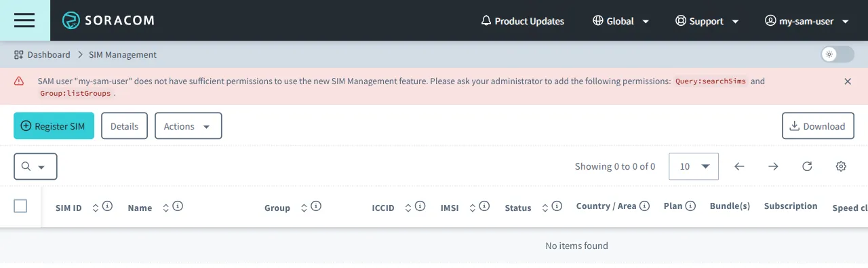Open the search filter dropdown
This screenshot has width=868, height=268.
(x=35, y=166)
